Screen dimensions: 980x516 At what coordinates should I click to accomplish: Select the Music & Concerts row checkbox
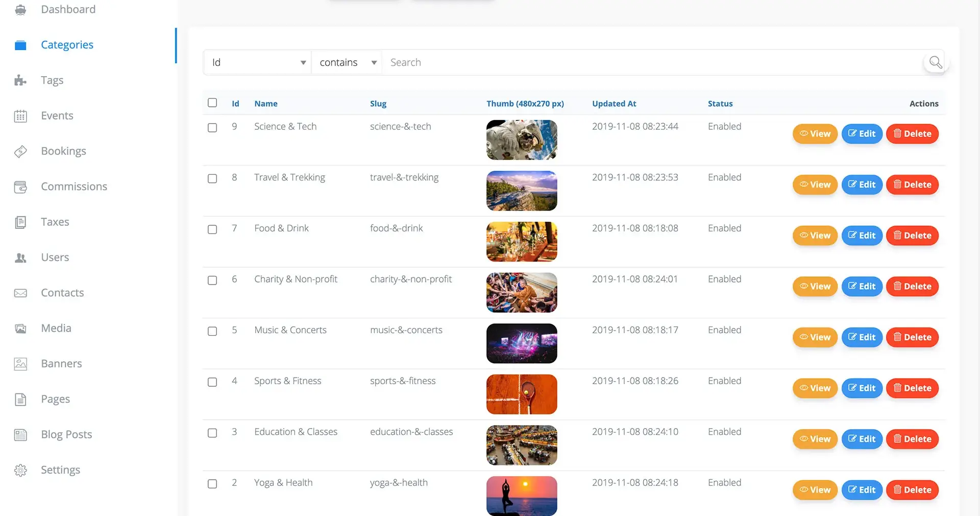[212, 331]
